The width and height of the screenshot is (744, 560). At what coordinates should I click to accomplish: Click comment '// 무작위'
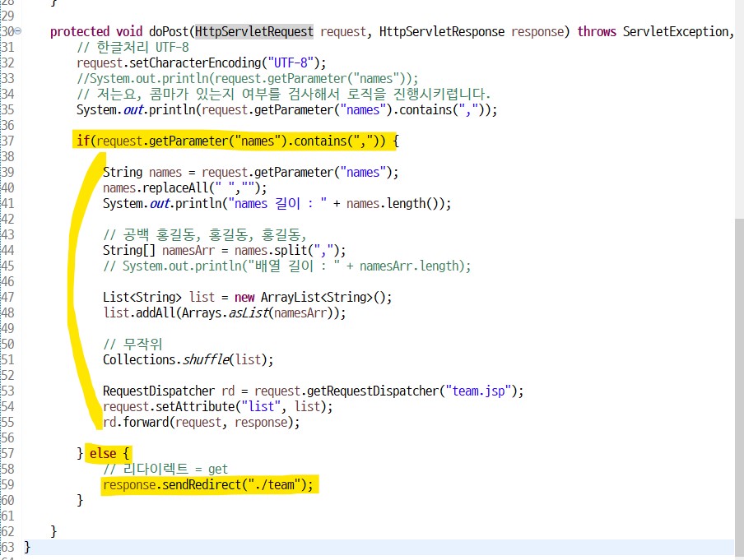pos(133,345)
